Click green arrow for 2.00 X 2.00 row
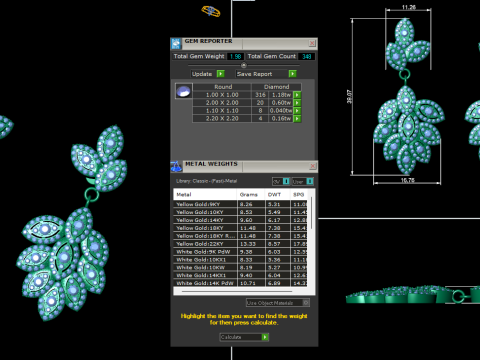Viewport: 480px width, 360px height. coord(297,103)
